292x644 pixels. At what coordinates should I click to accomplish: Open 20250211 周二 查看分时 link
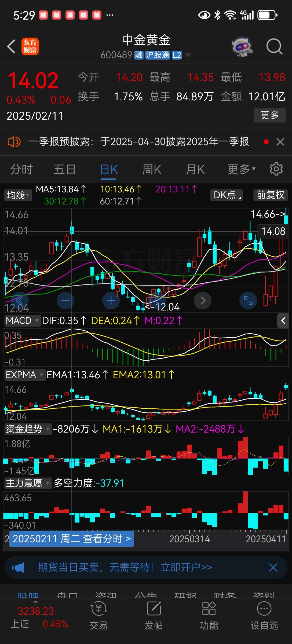[x=72, y=539]
